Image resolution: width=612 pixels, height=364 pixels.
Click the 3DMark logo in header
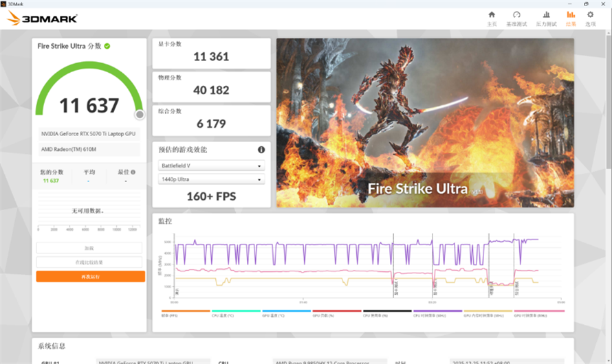coord(42,18)
